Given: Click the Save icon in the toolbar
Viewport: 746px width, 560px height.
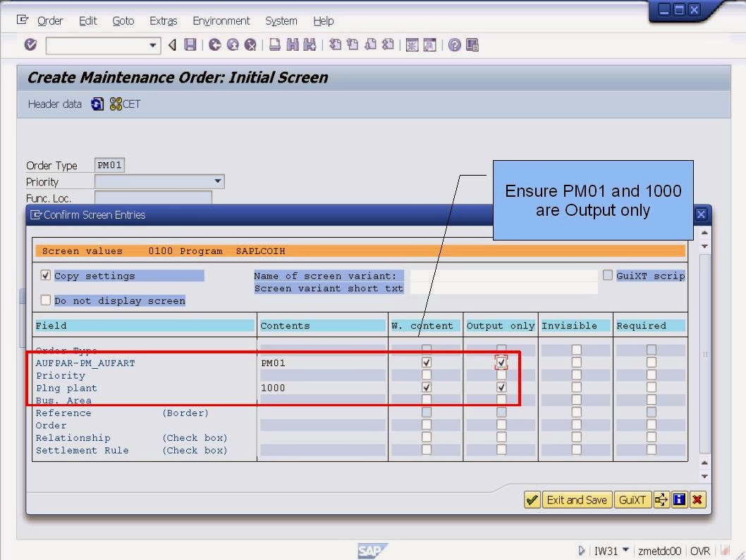Looking at the screenshot, I should 190,44.
